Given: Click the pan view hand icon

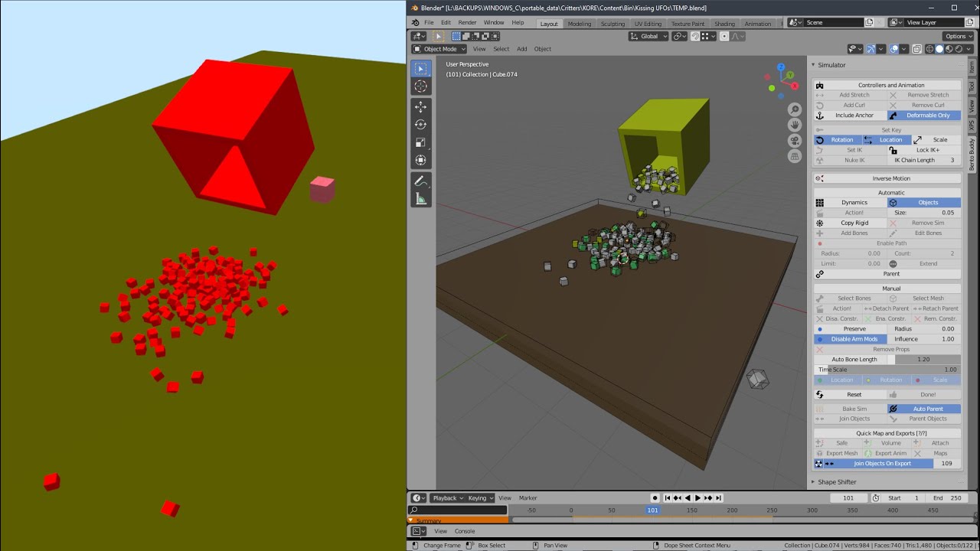Looking at the screenshot, I should click(x=795, y=126).
